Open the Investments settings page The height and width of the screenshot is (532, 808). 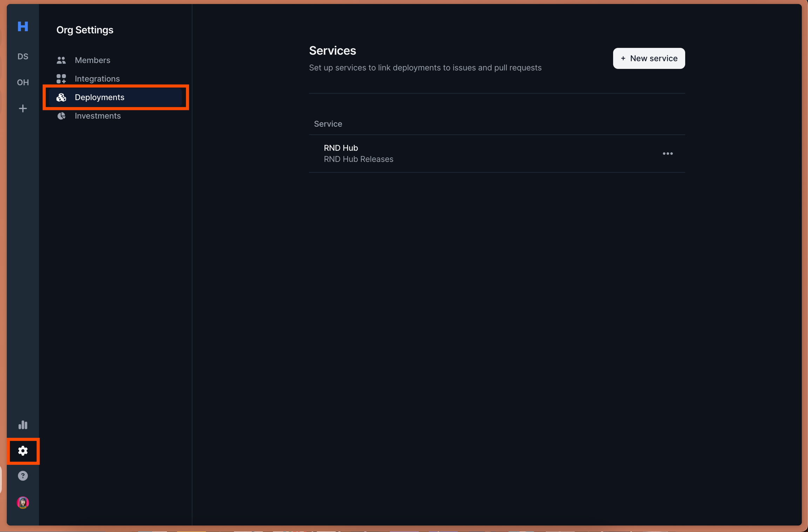click(97, 116)
